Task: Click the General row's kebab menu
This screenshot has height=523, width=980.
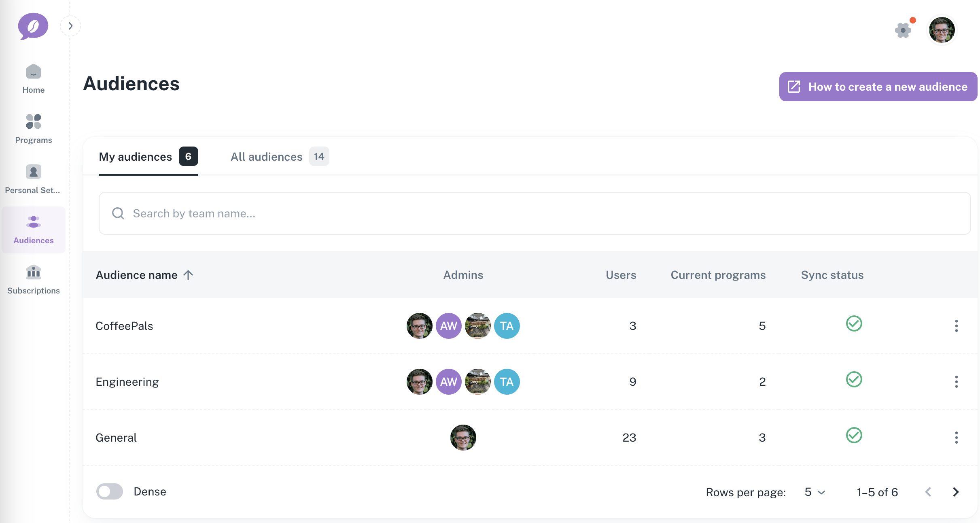Action: 956,438
